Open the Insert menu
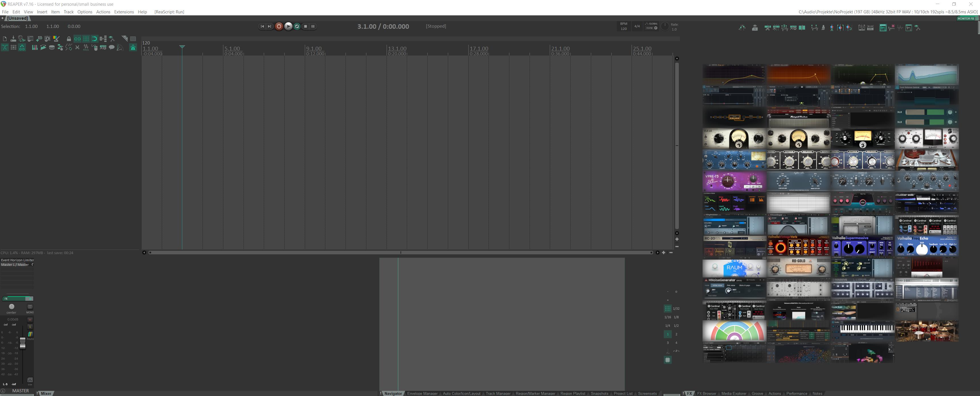 (42, 12)
